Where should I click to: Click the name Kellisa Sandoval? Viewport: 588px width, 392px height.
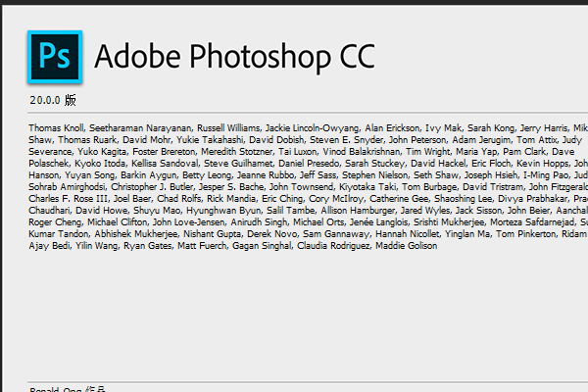coord(165,164)
